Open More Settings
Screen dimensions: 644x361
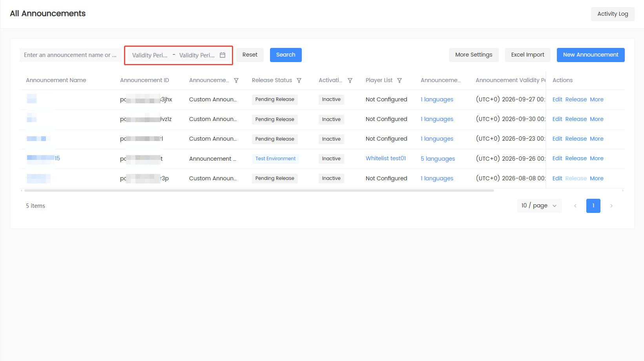pos(474,55)
